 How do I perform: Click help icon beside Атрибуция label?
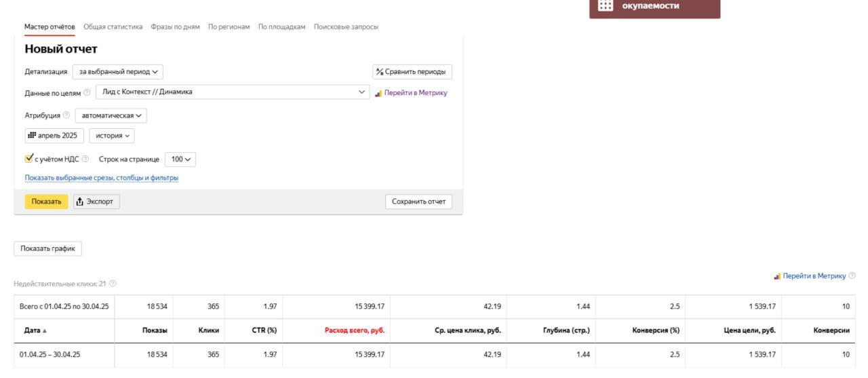pos(66,115)
